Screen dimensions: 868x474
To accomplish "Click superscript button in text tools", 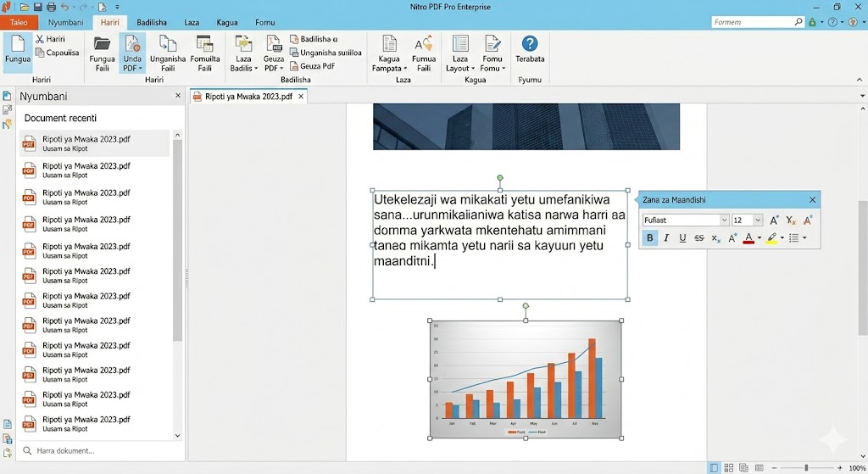I will pos(732,238).
